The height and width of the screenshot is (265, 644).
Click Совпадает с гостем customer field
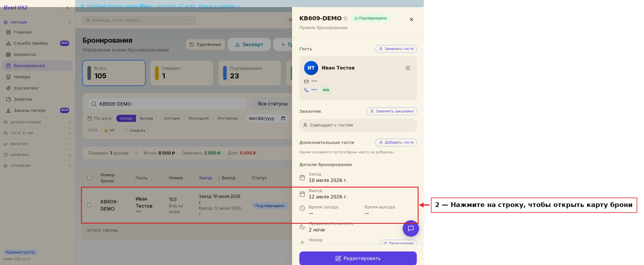(x=358, y=125)
